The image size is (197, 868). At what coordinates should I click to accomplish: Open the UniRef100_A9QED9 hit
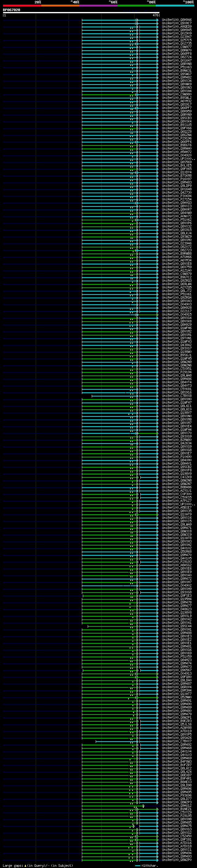[177, 26]
